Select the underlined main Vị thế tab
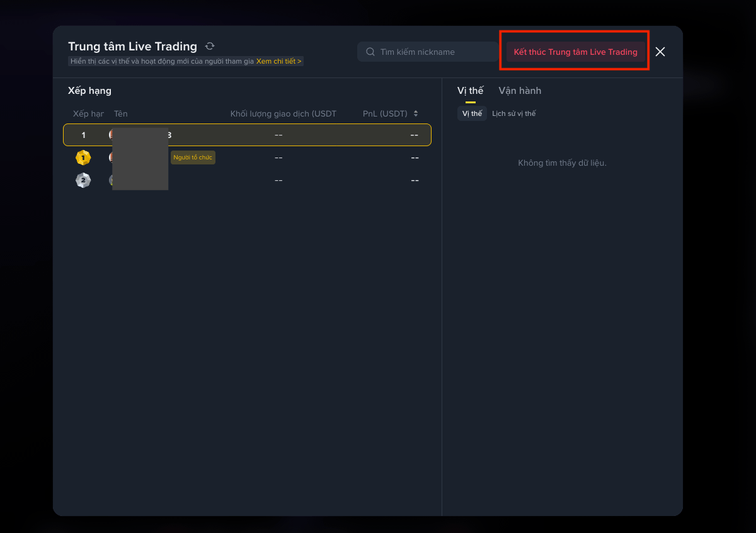This screenshot has width=756, height=533. point(471,91)
